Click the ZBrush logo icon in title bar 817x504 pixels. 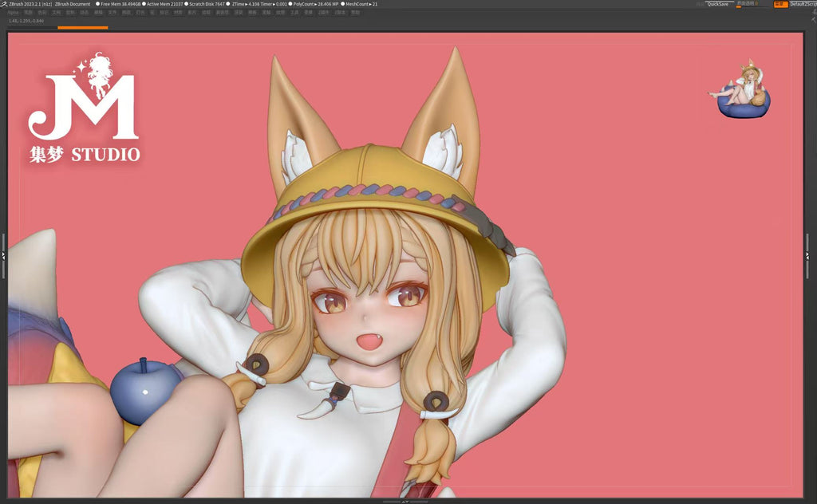(x=4, y=4)
